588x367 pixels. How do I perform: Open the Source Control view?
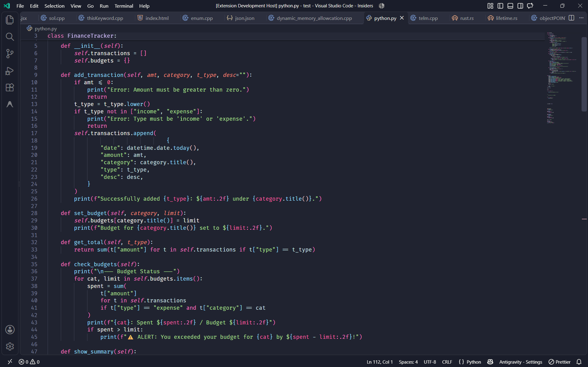tap(10, 54)
